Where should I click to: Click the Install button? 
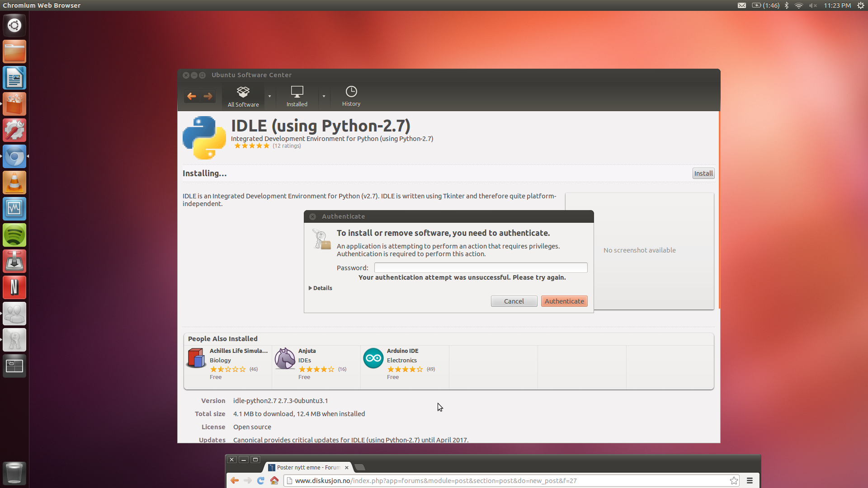(703, 174)
